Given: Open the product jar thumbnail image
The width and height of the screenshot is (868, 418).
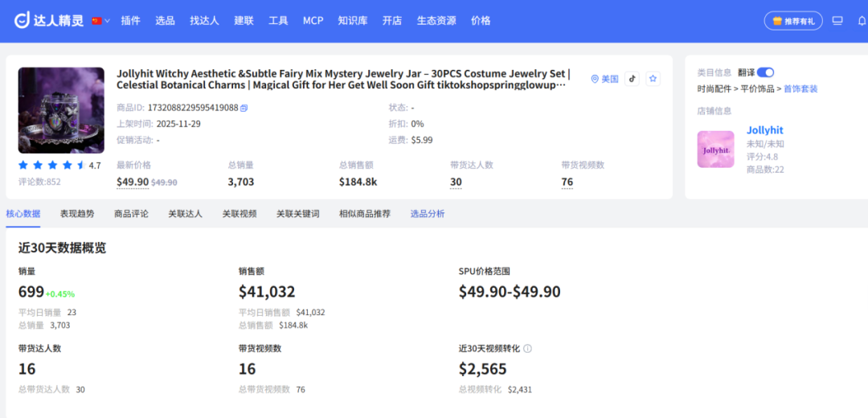Looking at the screenshot, I should [x=61, y=110].
